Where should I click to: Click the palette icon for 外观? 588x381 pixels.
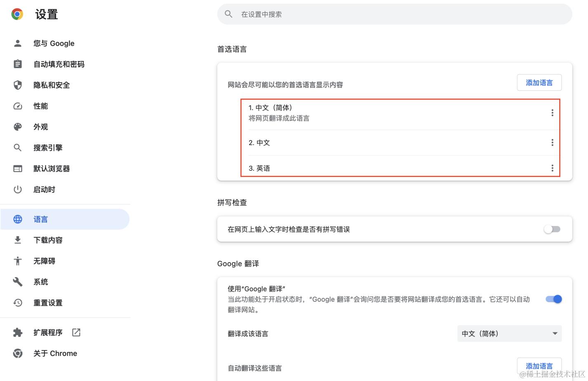point(18,127)
